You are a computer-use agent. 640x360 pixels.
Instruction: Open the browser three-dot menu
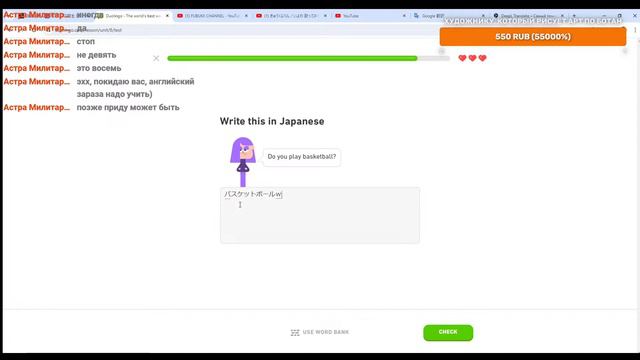(635, 30)
